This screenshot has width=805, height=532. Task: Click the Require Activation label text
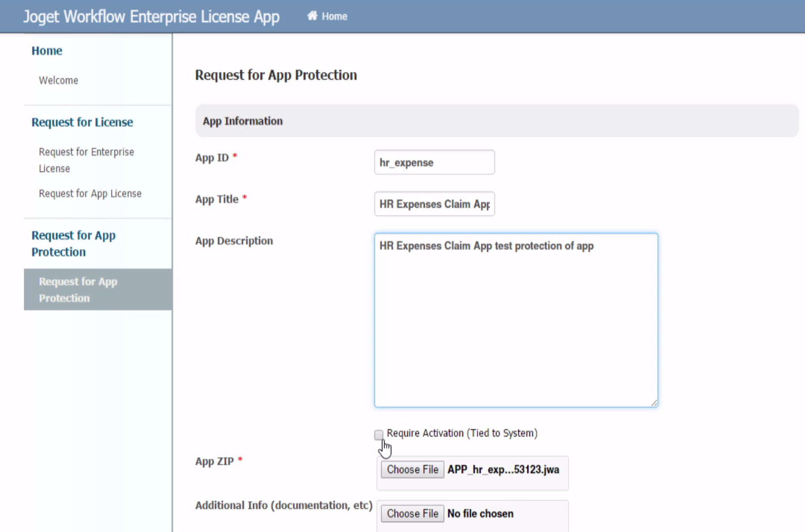tap(462, 433)
